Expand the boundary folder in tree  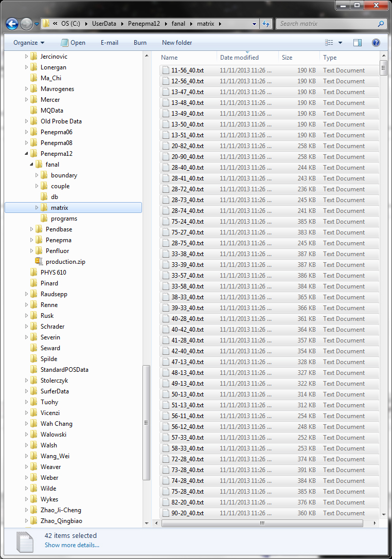click(37, 175)
